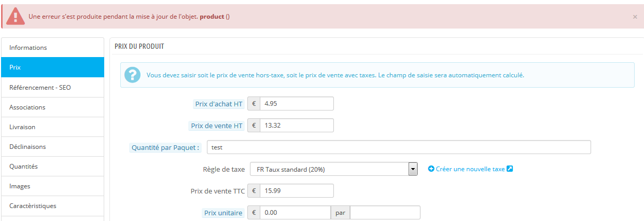Click the blue question mark icon

click(132, 75)
